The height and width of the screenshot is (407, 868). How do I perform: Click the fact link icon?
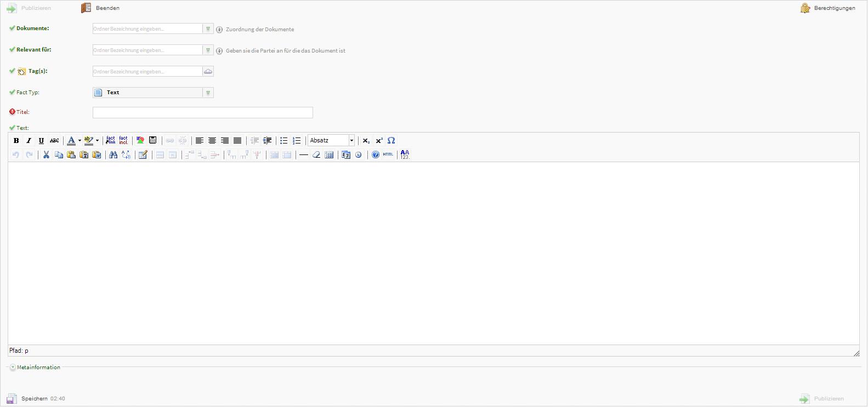point(111,141)
